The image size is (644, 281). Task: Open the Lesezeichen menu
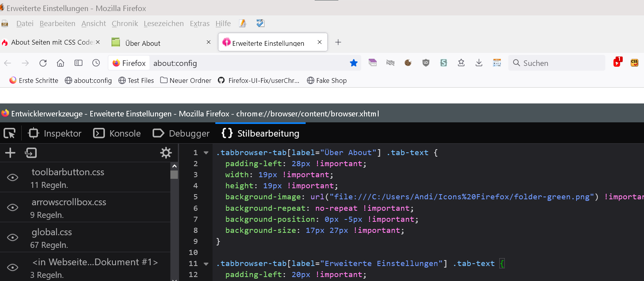pos(164,24)
